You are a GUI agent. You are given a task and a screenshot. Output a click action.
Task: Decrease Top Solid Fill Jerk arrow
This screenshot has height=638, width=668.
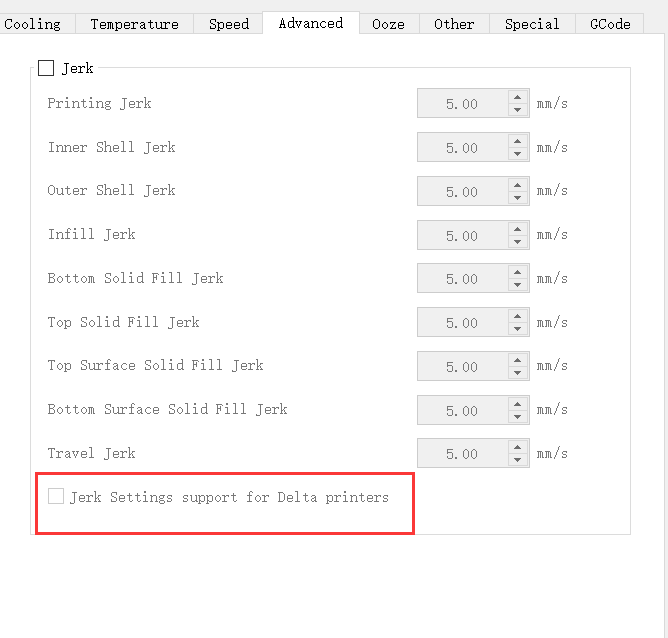click(518, 329)
